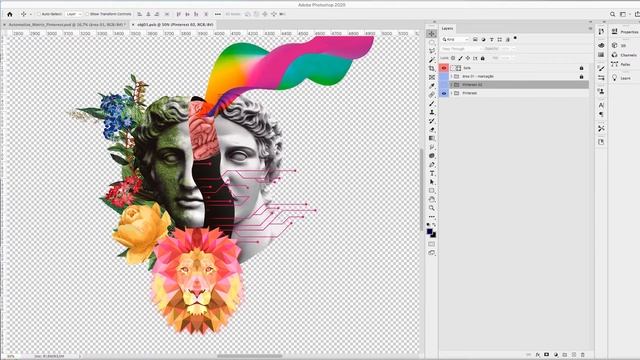Open the Layers panel menu
Image resolution: width=640 pixels, height=360 pixels.
point(590,29)
